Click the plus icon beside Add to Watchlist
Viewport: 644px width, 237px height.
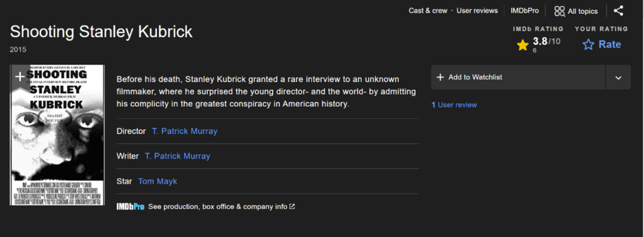pos(440,77)
